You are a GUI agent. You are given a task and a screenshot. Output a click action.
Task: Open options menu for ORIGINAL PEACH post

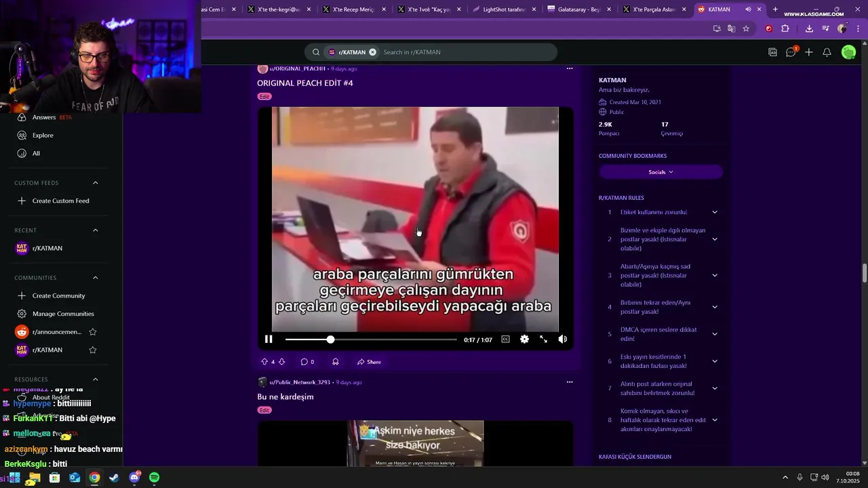570,68
